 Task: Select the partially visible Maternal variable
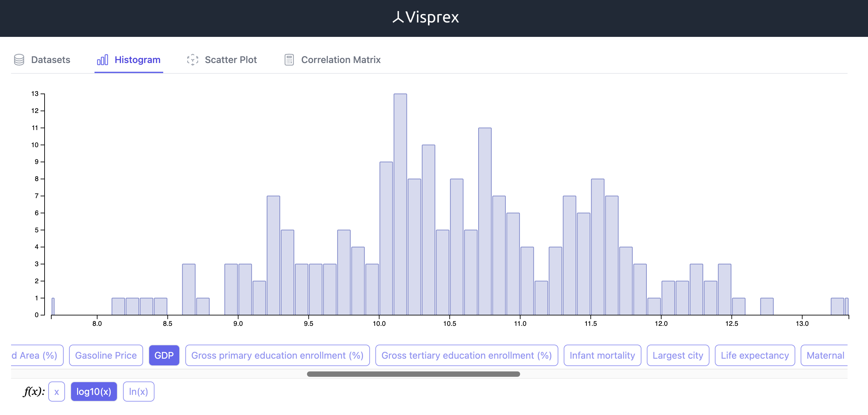pyautogui.click(x=824, y=355)
